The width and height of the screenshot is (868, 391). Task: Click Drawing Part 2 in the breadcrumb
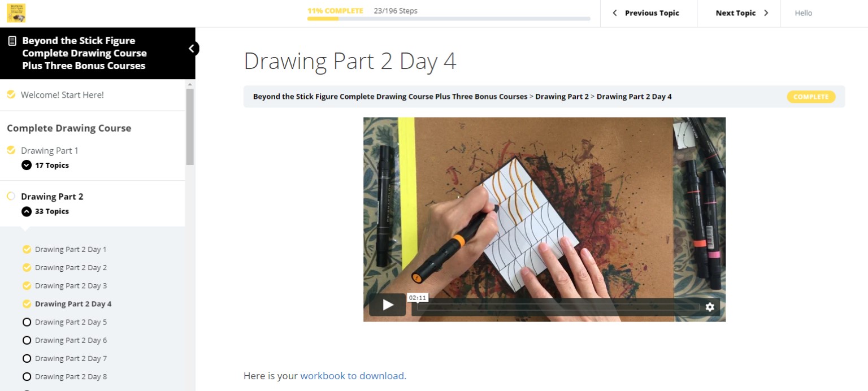562,97
